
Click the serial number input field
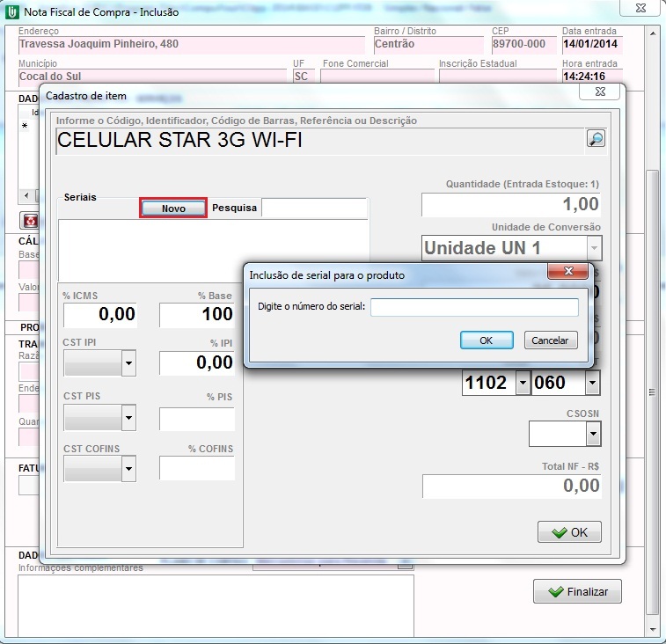coord(474,307)
